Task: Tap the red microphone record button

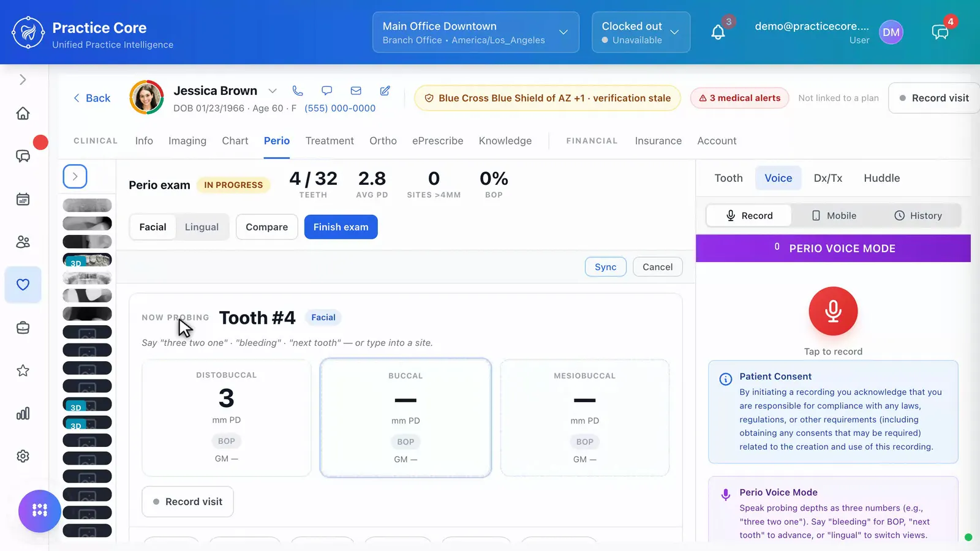Action: (x=833, y=311)
